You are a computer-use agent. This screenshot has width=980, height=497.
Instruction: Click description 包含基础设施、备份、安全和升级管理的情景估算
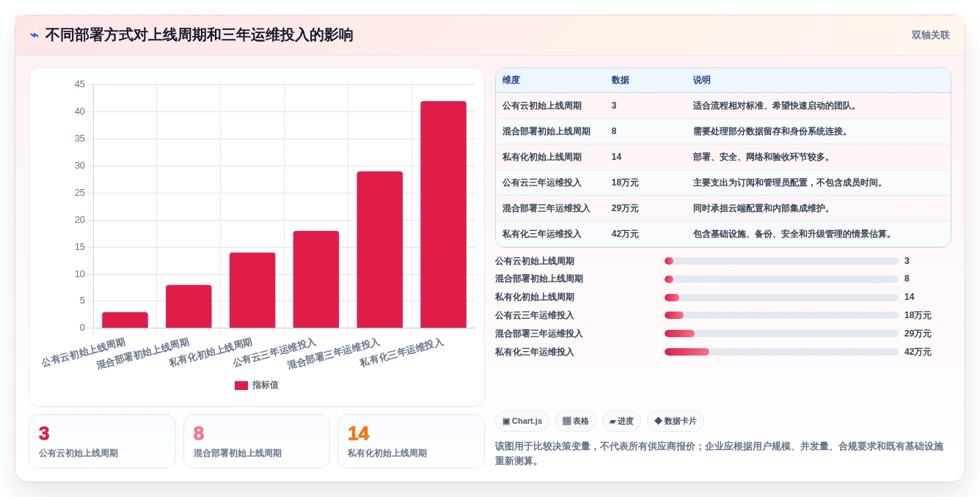(793, 234)
